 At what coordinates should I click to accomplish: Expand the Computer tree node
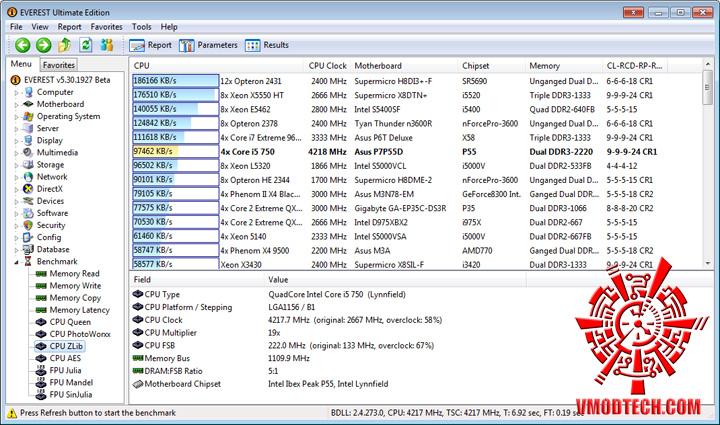[x=17, y=93]
